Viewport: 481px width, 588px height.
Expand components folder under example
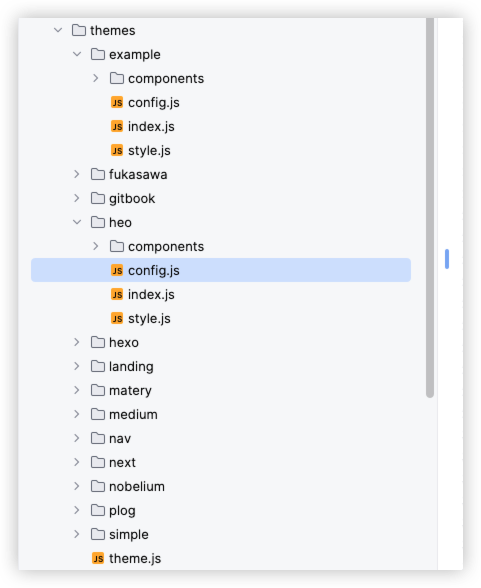[96, 78]
